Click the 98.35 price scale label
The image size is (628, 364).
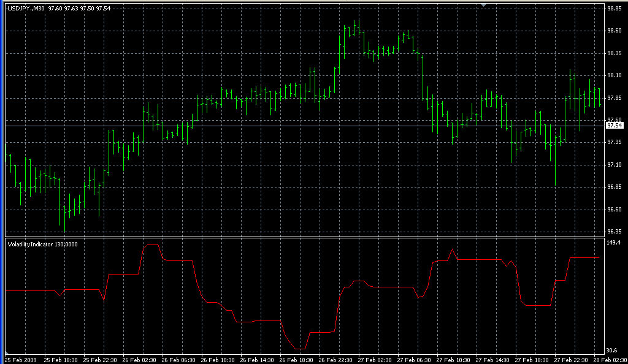(614, 53)
